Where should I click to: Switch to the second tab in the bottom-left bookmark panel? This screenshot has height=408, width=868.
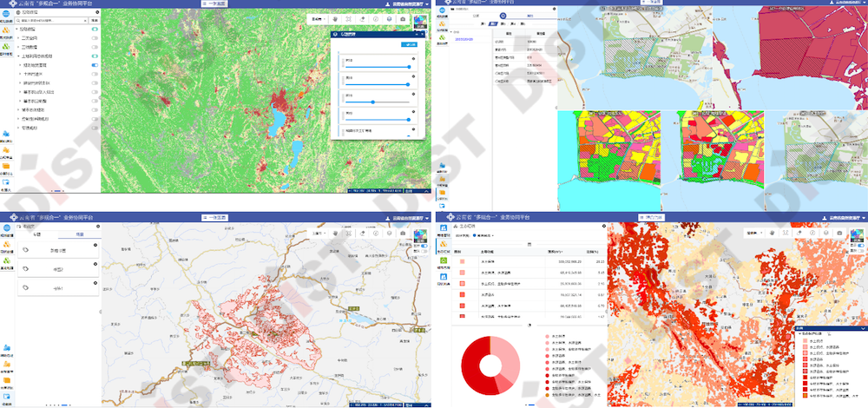tap(78, 234)
